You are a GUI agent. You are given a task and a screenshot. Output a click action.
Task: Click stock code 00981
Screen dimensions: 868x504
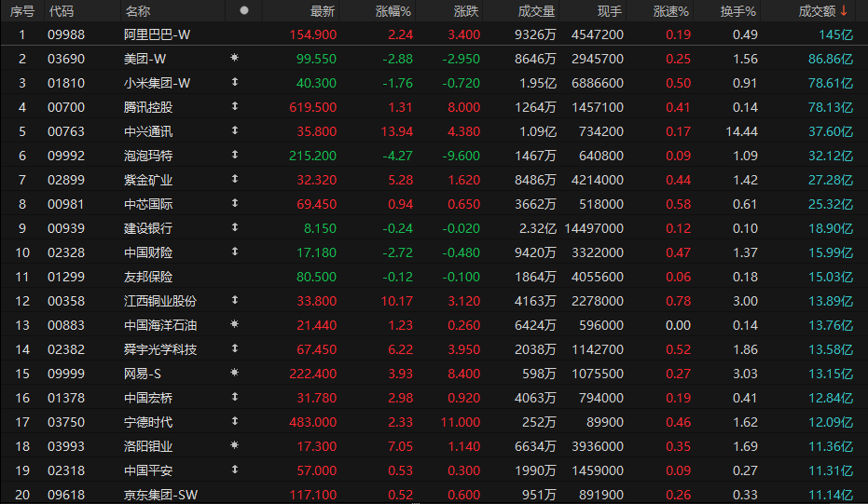[66, 205]
